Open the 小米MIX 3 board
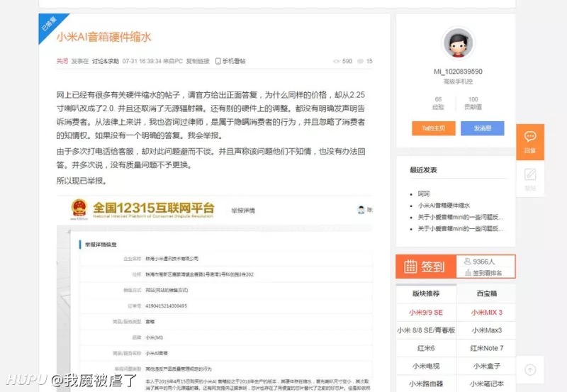Viewport: 567px width, 392px height. tap(486, 313)
